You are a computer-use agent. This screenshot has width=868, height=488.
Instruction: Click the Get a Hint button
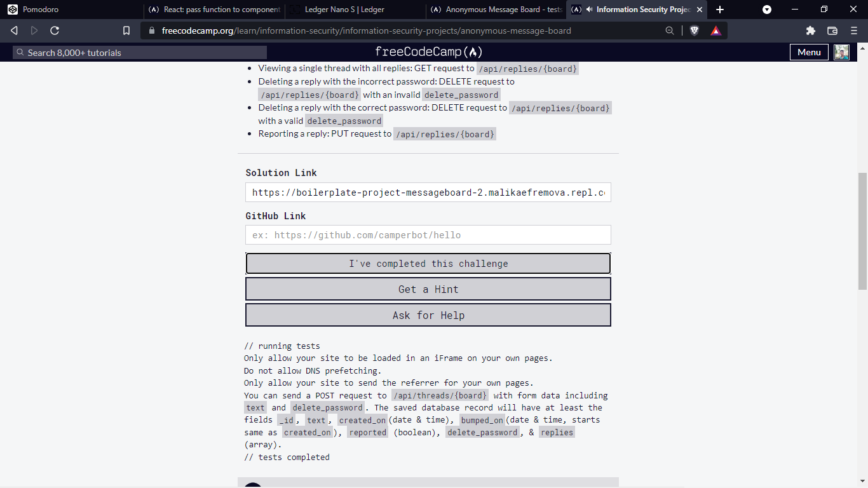click(x=428, y=289)
